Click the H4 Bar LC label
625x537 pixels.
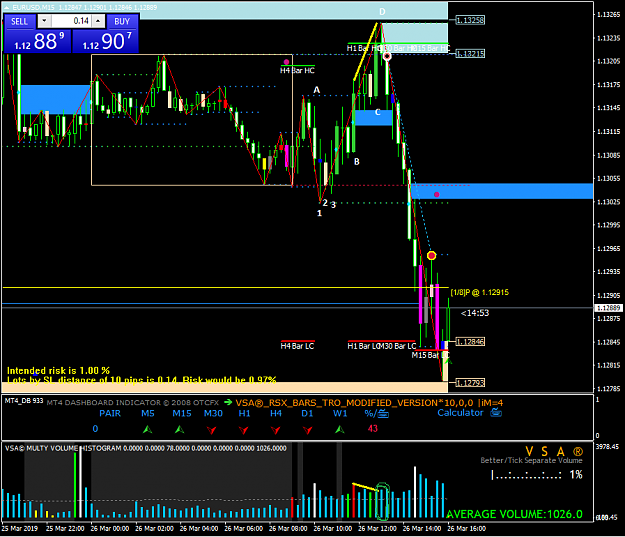click(x=297, y=346)
